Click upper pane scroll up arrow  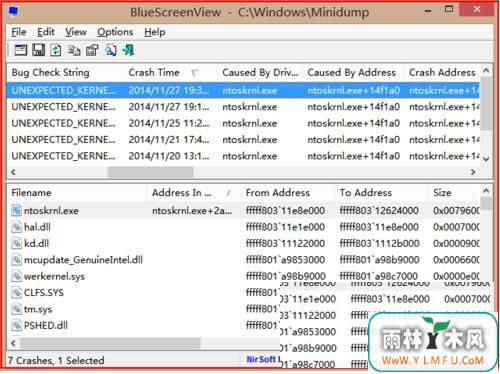(486, 70)
